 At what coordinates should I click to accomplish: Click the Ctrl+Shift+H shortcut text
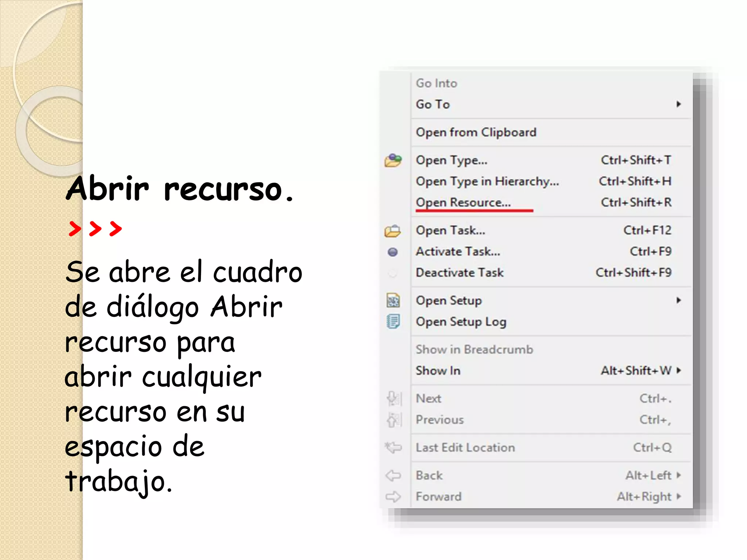[x=635, y=181]
